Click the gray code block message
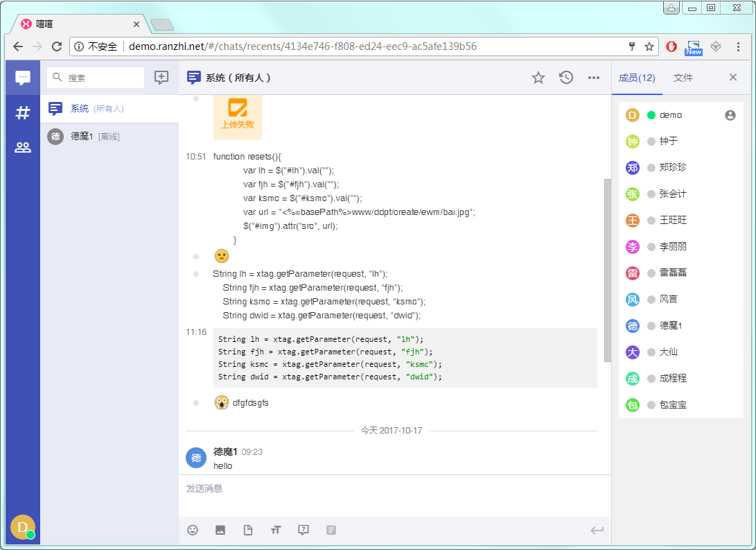This screenshot has width=756, height=550. 405,357
